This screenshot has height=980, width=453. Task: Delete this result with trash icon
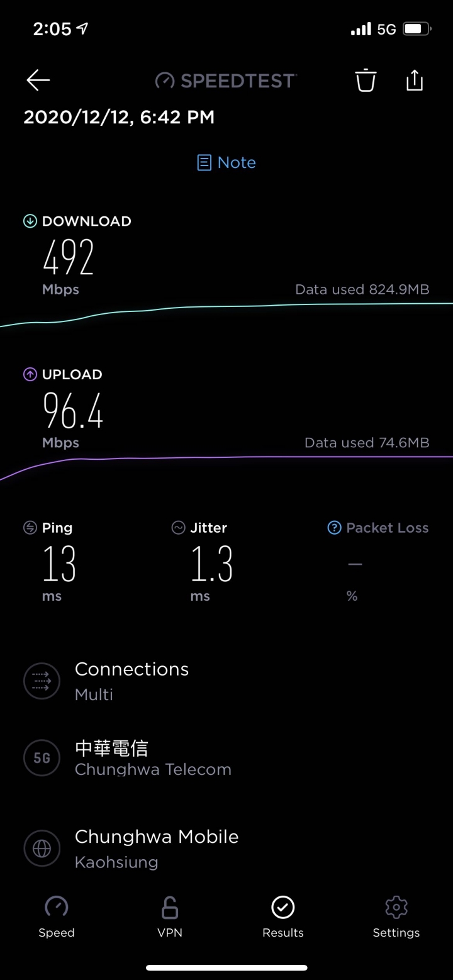[x=365, y=81]
